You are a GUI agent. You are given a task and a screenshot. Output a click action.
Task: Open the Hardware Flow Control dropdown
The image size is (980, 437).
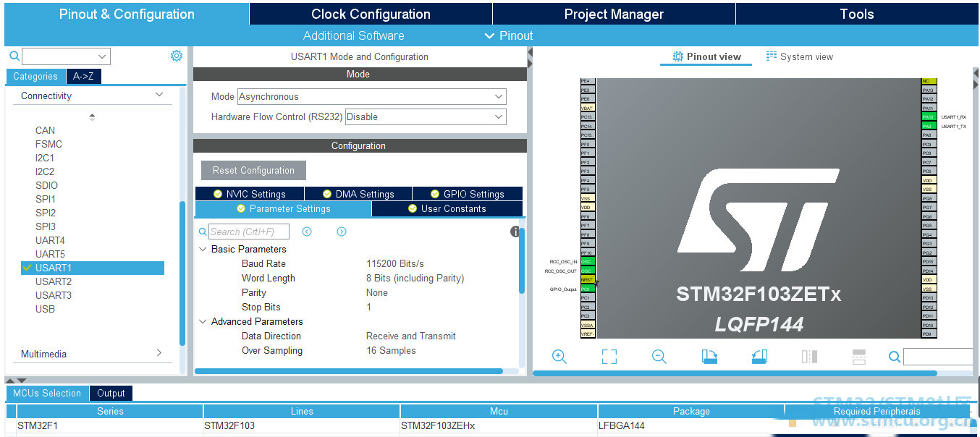[x=426, y=116]
